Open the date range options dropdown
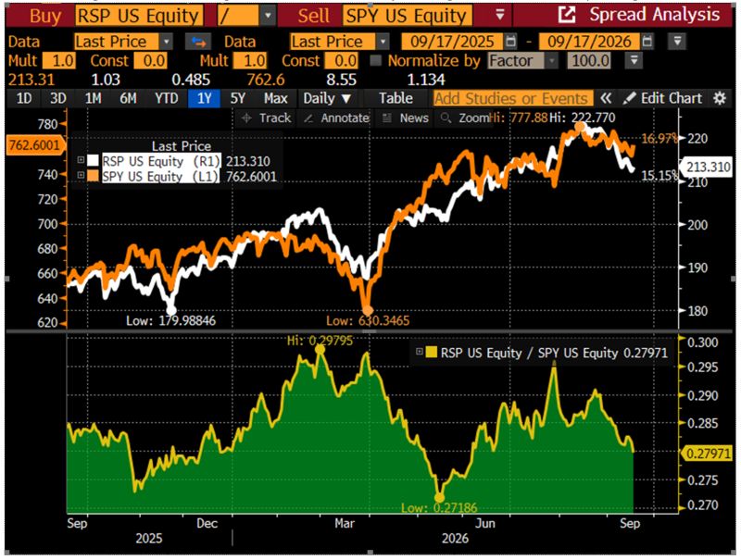The image size is (741, 560). coord(677,42)
